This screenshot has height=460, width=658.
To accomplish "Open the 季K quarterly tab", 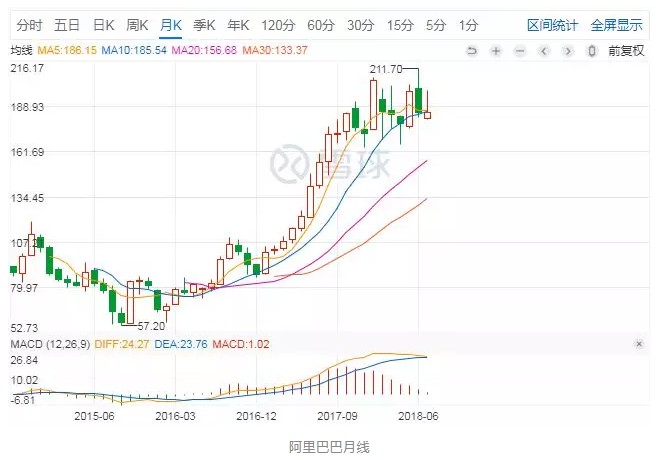I will [204, 26].
